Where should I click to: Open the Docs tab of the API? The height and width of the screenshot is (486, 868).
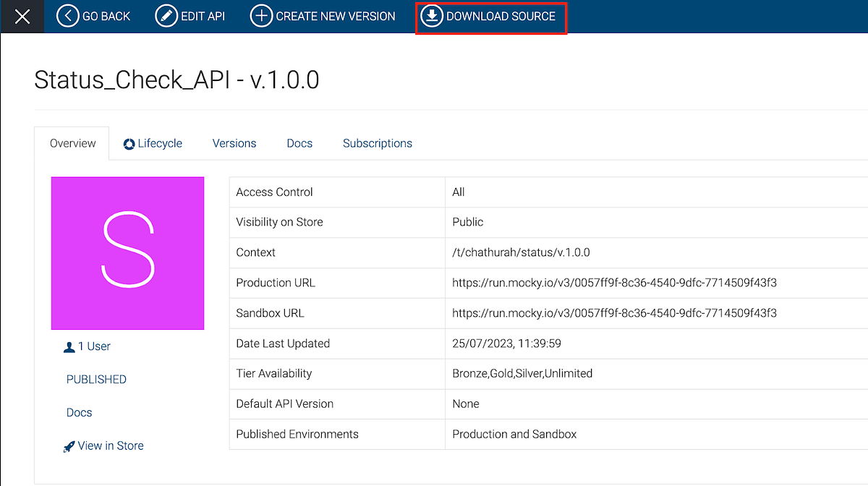[299, 143]
